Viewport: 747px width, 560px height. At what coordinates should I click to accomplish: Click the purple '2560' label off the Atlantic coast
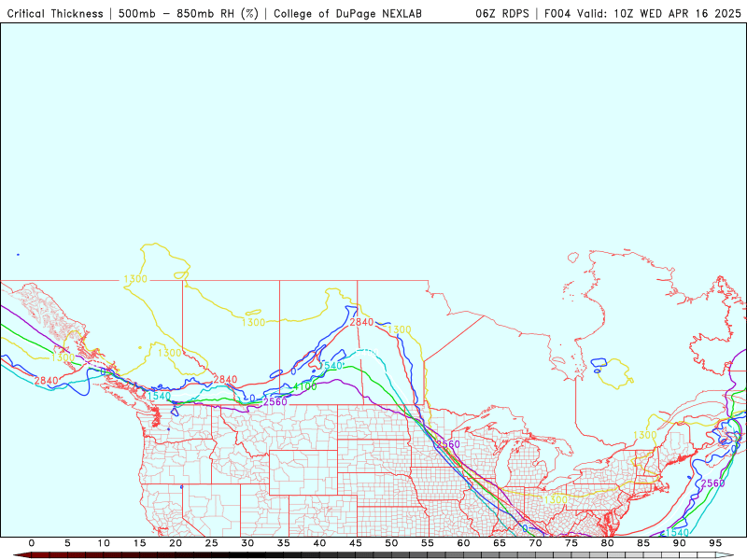[712, 483]
